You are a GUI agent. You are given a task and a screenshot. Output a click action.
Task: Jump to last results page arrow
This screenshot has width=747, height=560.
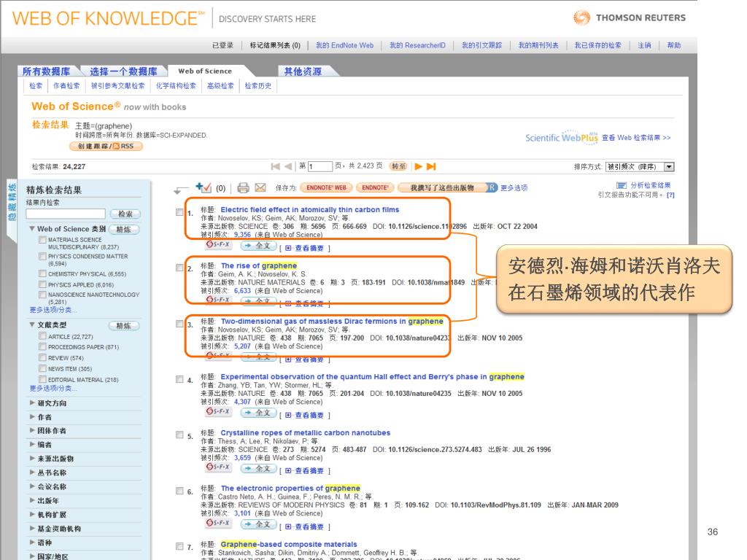[431, 166]
